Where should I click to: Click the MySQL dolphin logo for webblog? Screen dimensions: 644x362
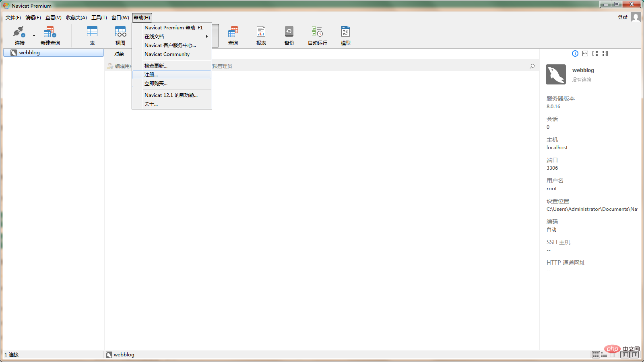(x=556, y=74)
